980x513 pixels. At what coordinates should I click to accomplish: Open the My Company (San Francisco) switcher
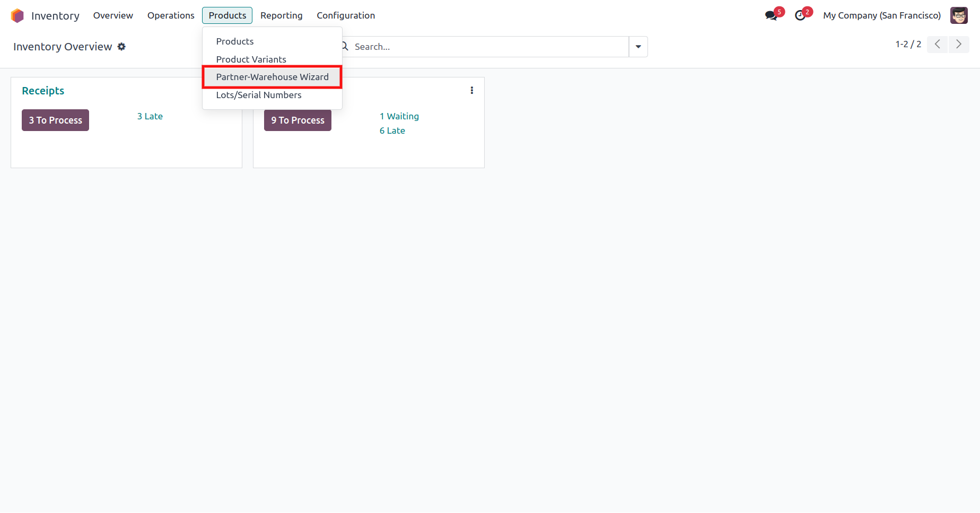(882, 15)
